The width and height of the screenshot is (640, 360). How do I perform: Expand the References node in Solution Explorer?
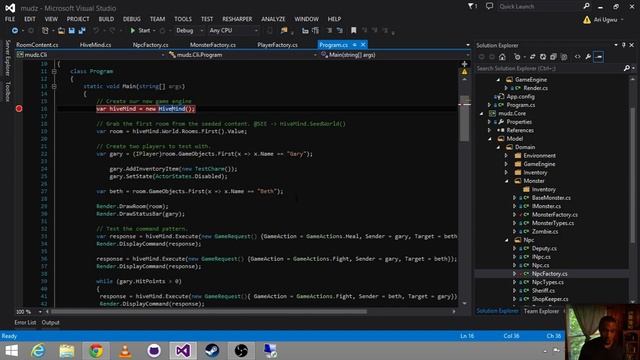click(x=489, y=130)
